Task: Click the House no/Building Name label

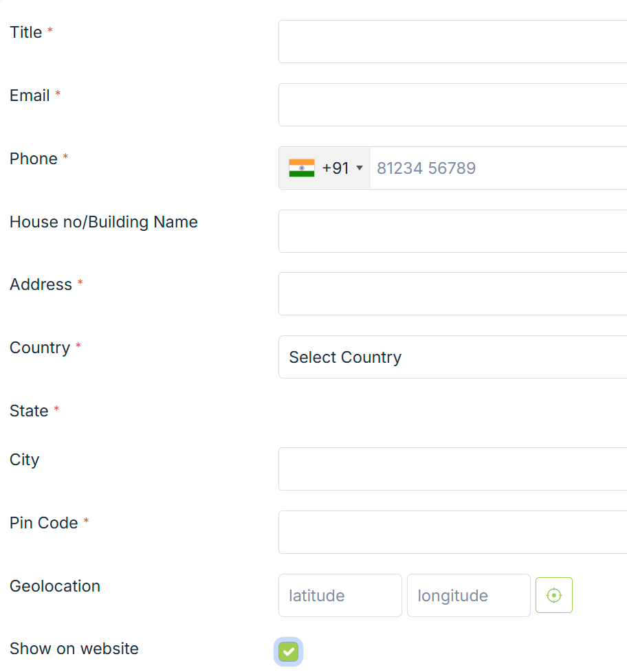Action: click(x=104, y=222)
